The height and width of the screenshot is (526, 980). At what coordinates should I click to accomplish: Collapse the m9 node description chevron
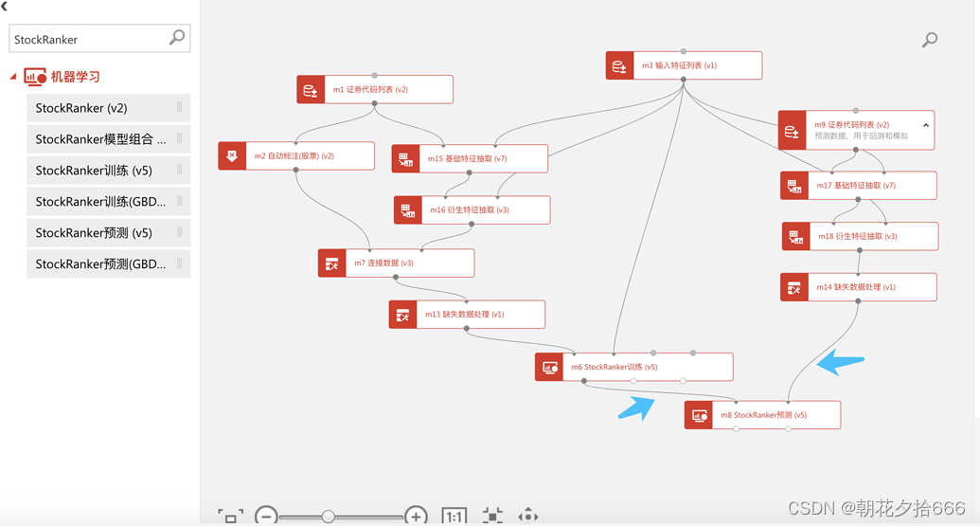[926, 125]
